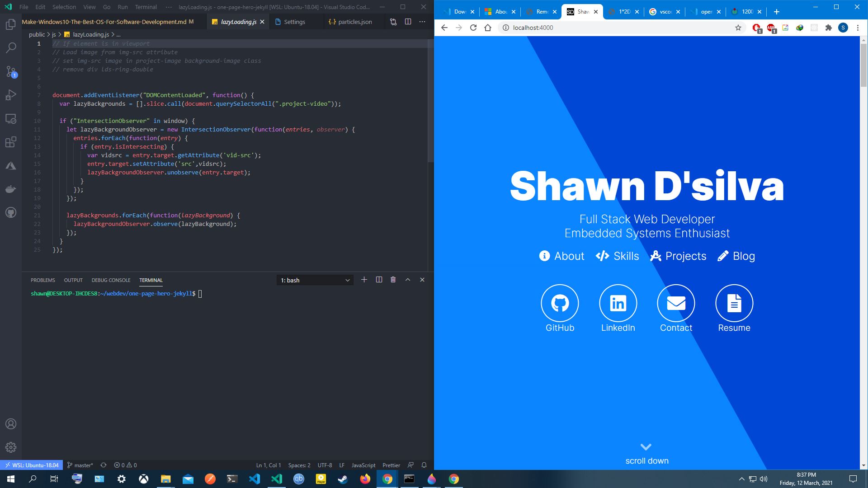Screen dimensions: 868x488
Task: Bookmark this page with star icon
Action: coord(738,28)
